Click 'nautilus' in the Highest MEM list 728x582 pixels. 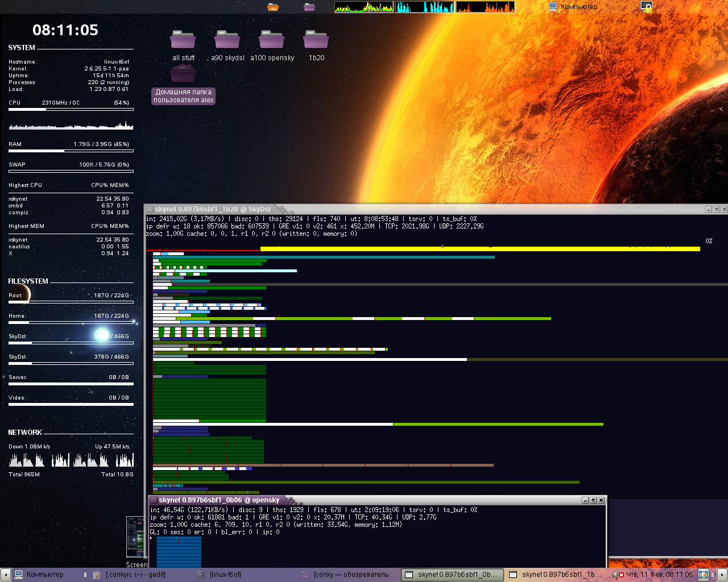(19, 247)
